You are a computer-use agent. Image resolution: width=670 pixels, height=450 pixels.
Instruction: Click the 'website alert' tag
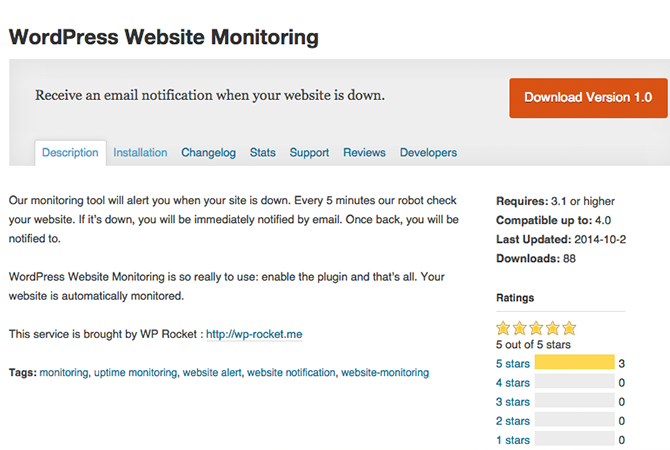click(x=212, y=373)
